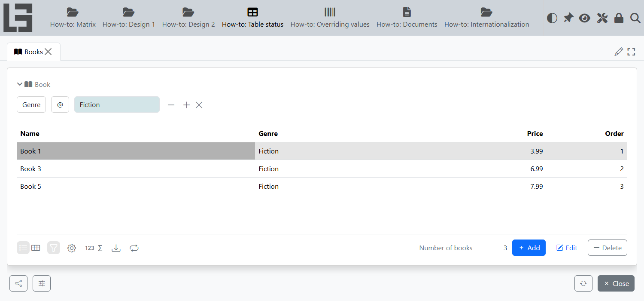644x301 pixels.
Task: Open the wrench and screwdriver tools icon
Action: pyautogui.click(x=602, y=18)
